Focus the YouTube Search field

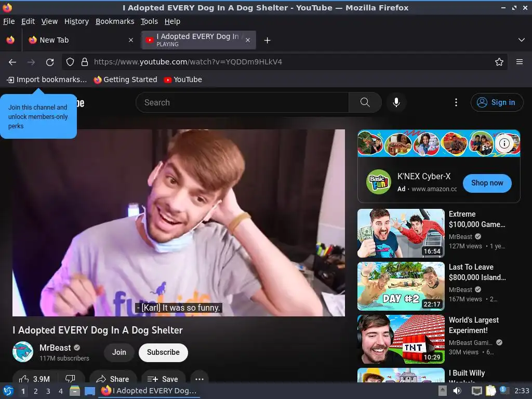242,102
